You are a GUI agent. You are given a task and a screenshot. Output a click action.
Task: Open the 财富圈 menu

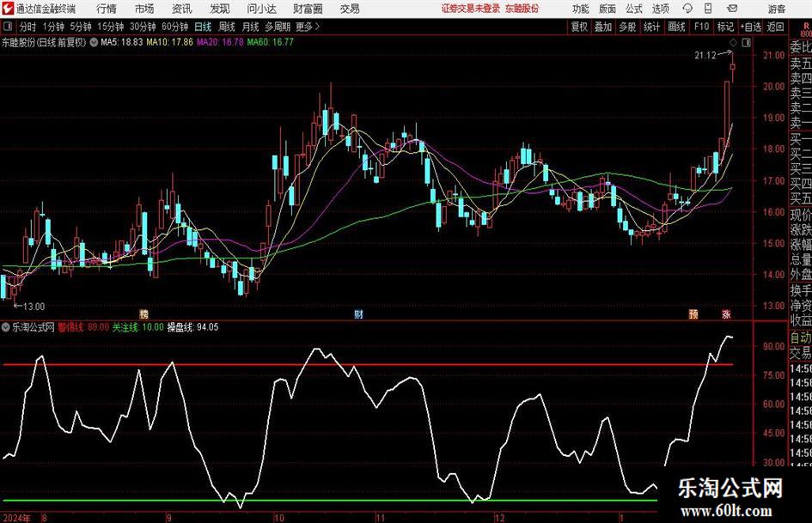coord(308,9)
